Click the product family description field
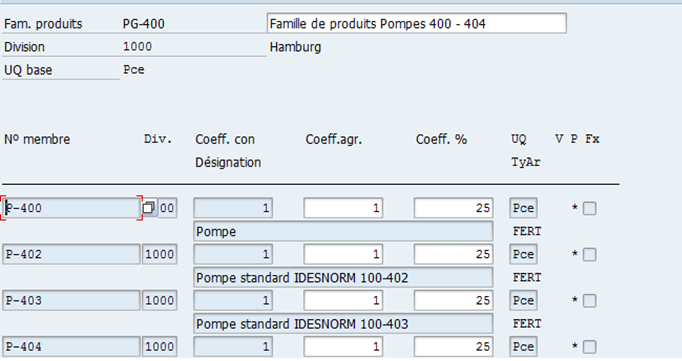 pyautogui.click(x=417, y=23)
